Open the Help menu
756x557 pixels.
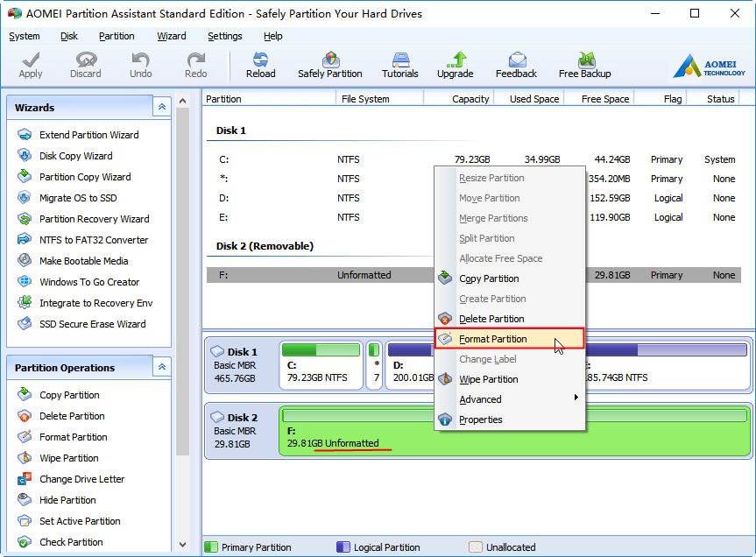coord(273,36)
